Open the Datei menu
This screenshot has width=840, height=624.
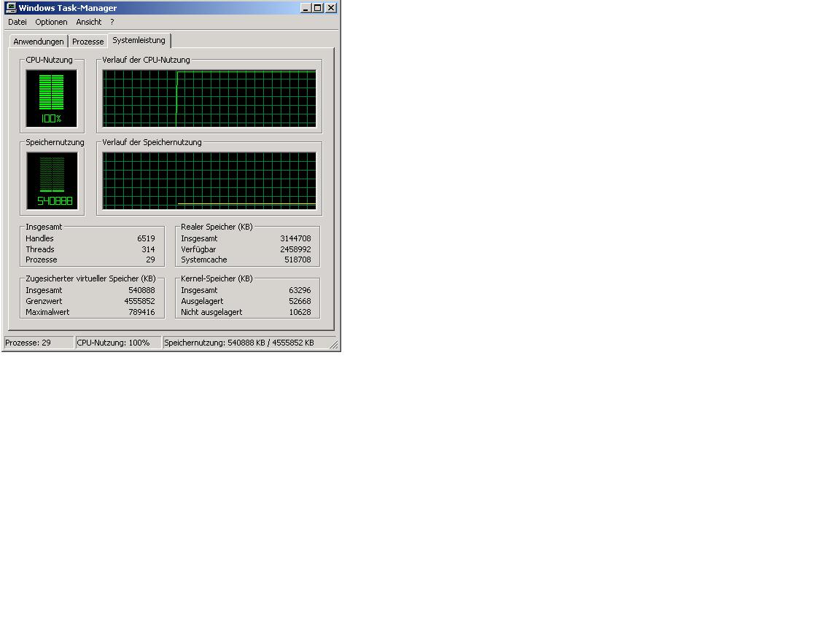[17, 22]
